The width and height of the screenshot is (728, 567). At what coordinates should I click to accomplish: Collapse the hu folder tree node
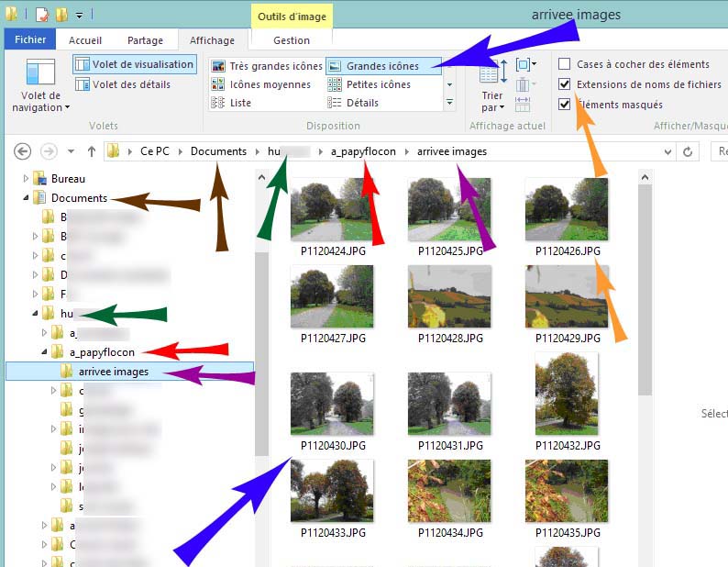pos(35,314)
